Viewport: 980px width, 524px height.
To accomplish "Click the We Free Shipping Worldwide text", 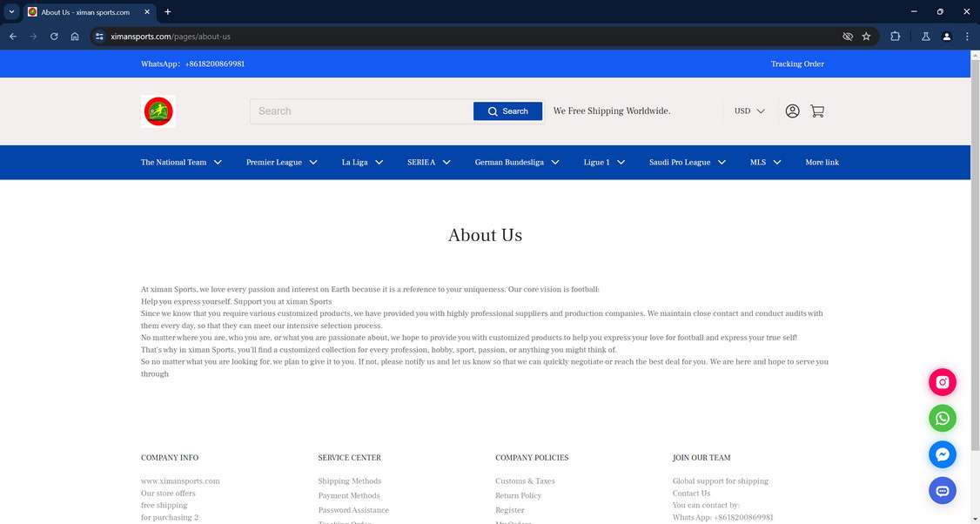I will 612,111.
